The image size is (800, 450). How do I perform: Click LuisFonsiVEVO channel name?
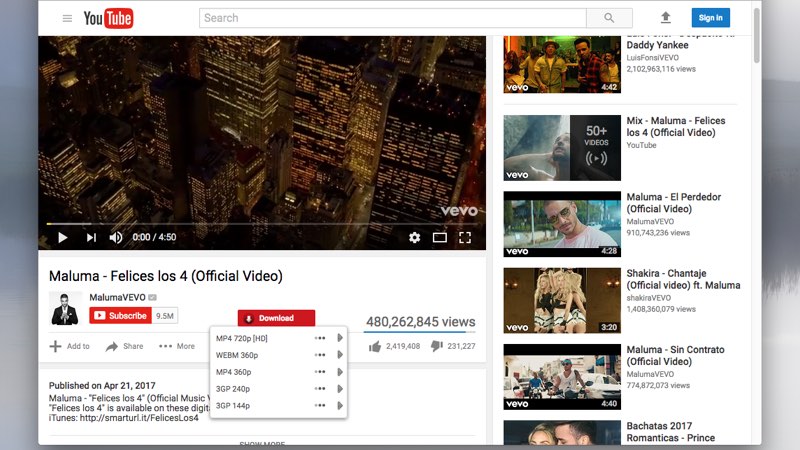point(653,58)
